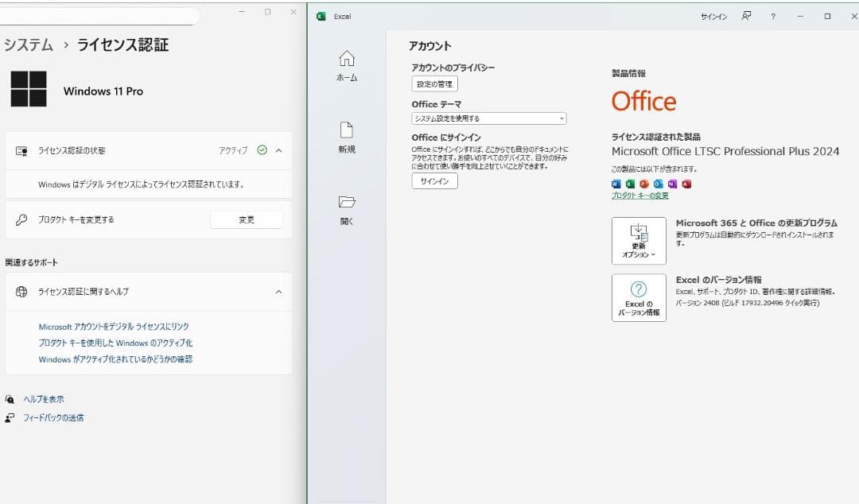Click the help question mark in Excel title bar
859x504 pixels.
click(x=772, y=16)
